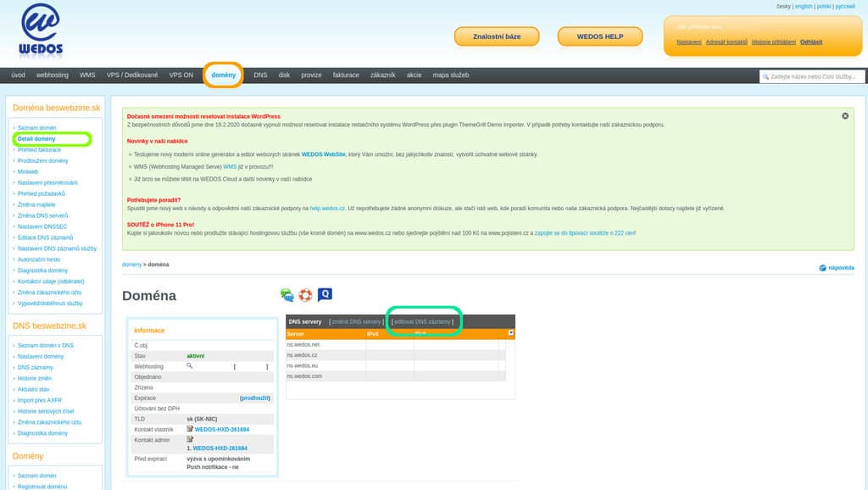
Task: Click změnit DNS servery link
Action: [357, 321]
